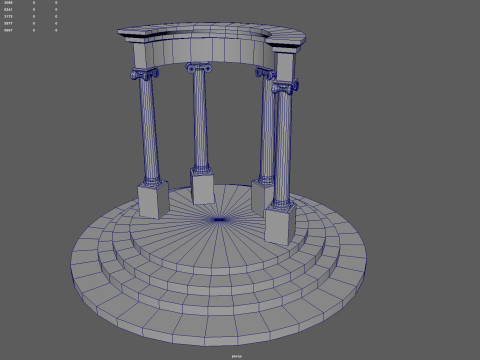Select the shaft of the middle rear column
Viewport: 480px width, 360px height.
click(x=201, y=118)
